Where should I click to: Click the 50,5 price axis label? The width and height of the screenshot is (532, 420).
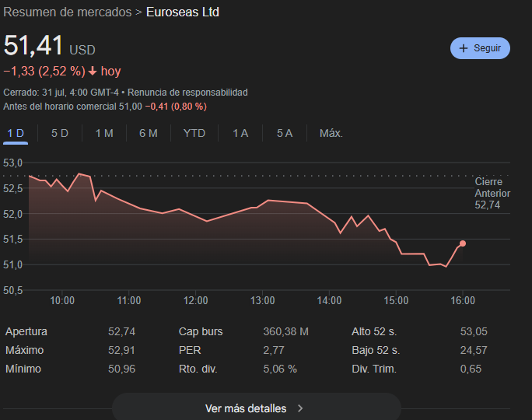click(x=12, y=290)
